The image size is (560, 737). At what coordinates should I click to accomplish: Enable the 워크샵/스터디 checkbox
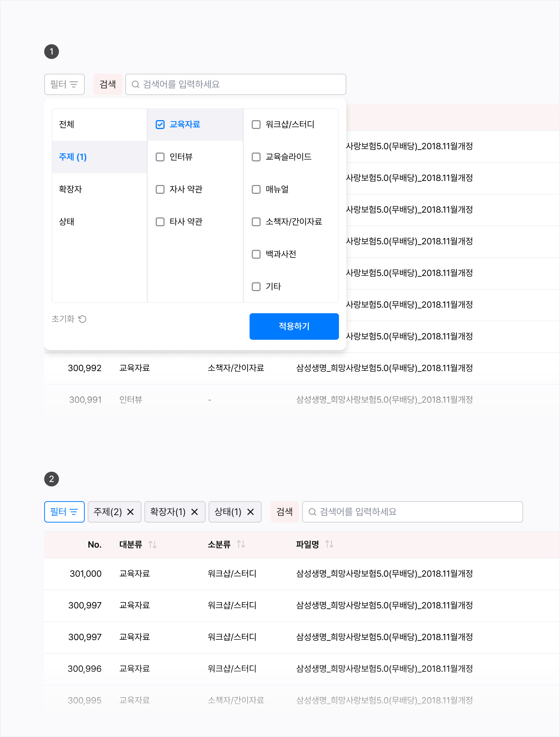tap(256, 125)
